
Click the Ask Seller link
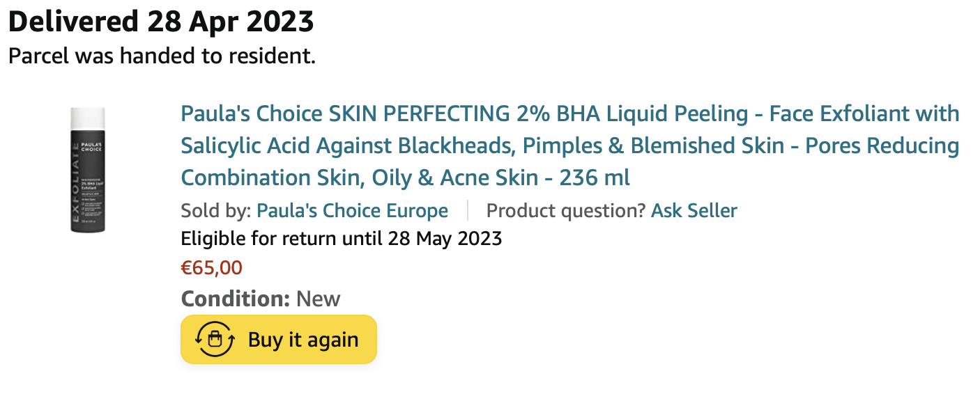pyautogui.click(x=694, y=210)
